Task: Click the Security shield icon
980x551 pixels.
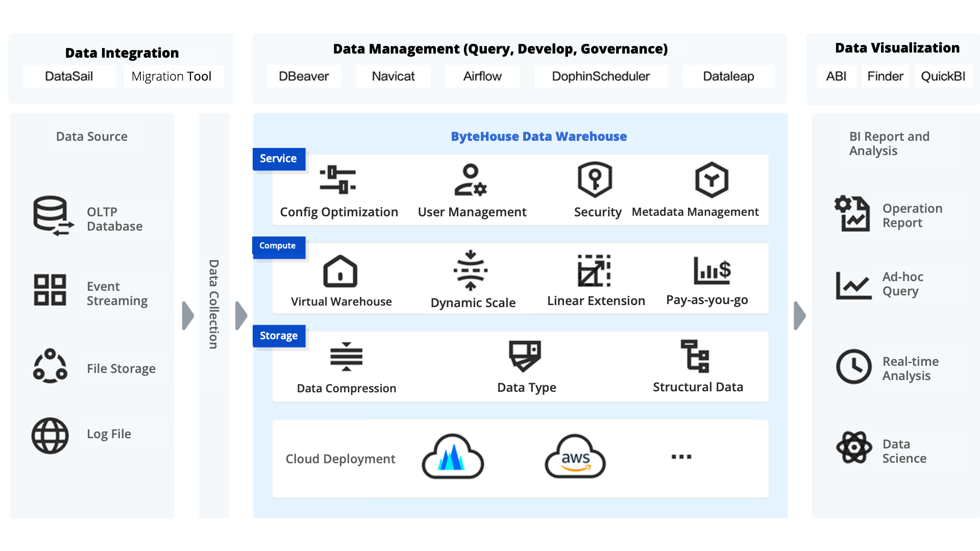Action: coord(595,180)
